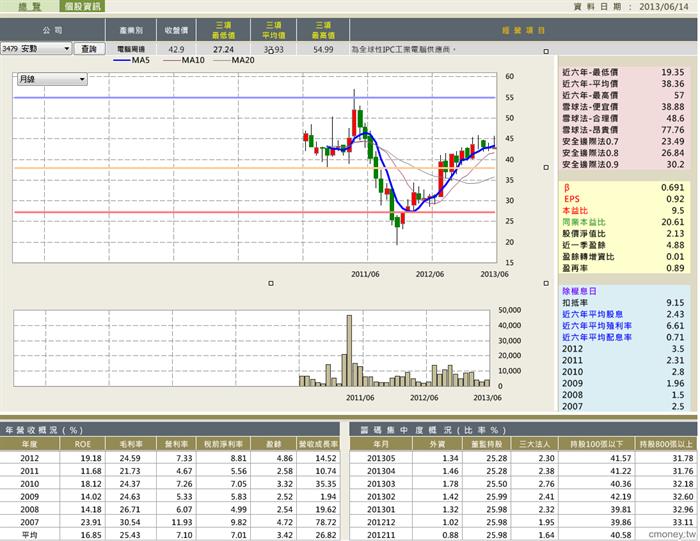Click the 盈再率 label
700x541 pixels.
tap(575, 268)
